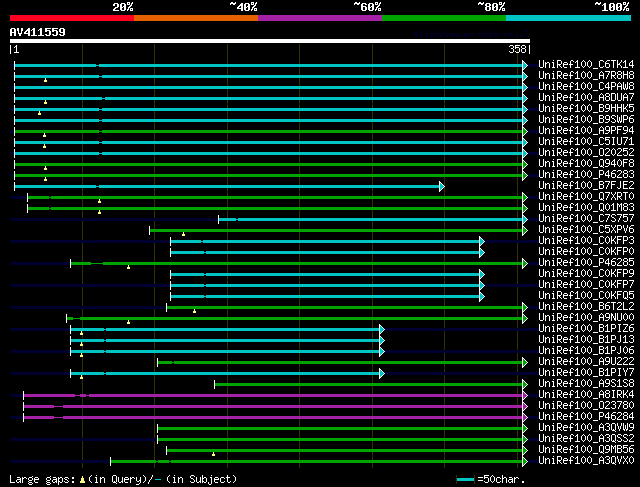Select the UniRef100_A8IRK4 label
The height and width of the screenshot is (487, 640).
[586, 395]
